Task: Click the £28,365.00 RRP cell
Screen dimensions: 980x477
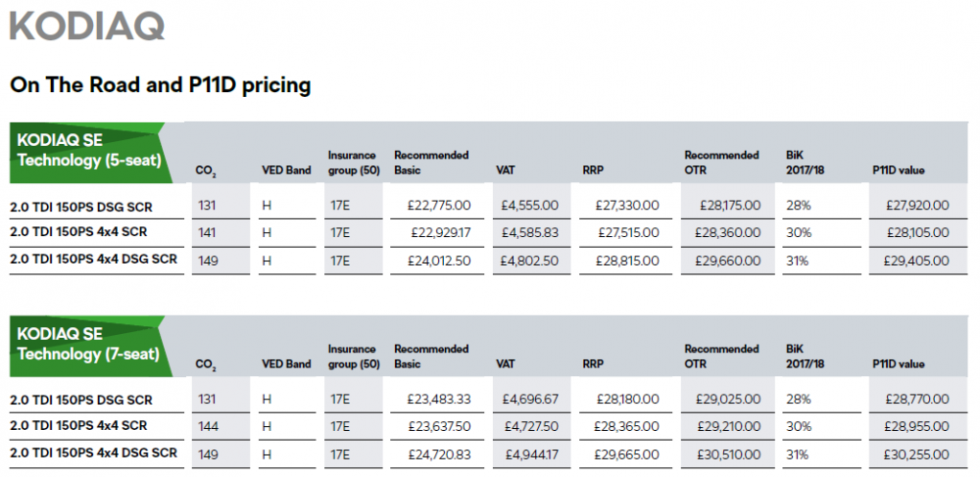Action: click(x=627, y=426)
